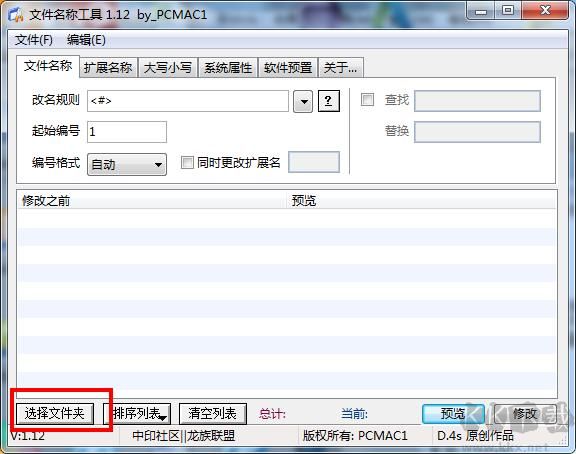Close the 文件名称工具 window
The width and height of the screenshot is (576, 454).
coord(545,11)
